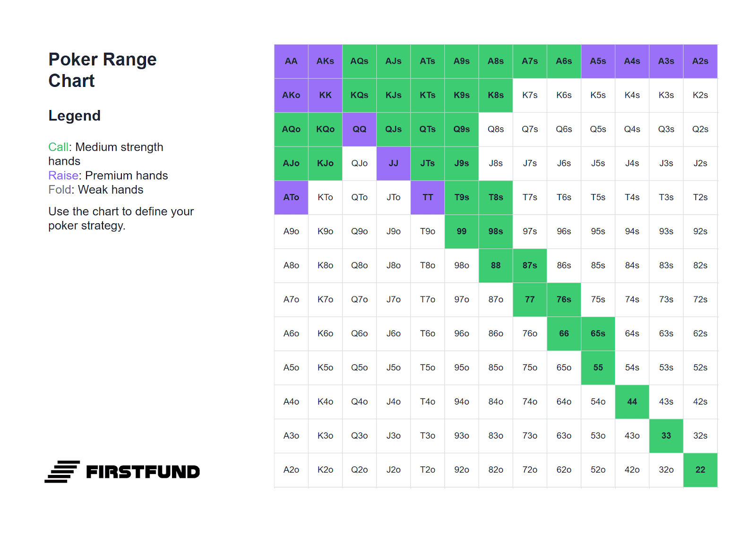This screenshot has height=533, width=756.
Task: Select the ATo raise cell
Action: (x=291, y=197)
